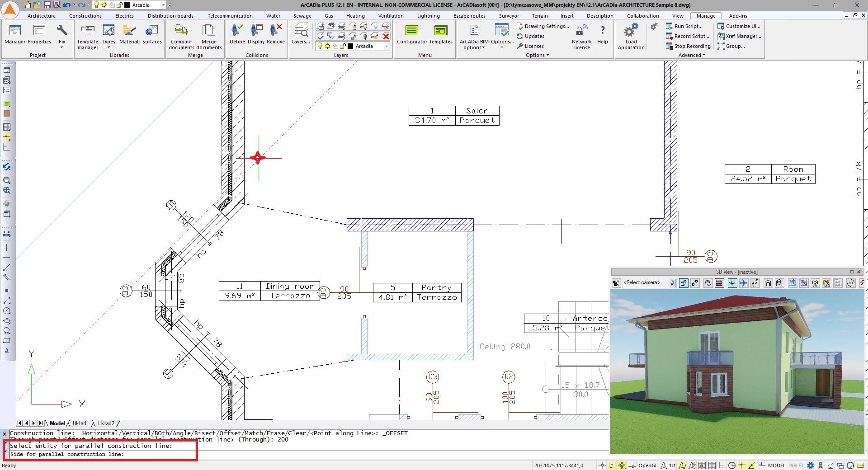Viewport: 868px width, 470px height.
Task: Activate walk-through flight mode in 3D view
Action: pos(743,283)
